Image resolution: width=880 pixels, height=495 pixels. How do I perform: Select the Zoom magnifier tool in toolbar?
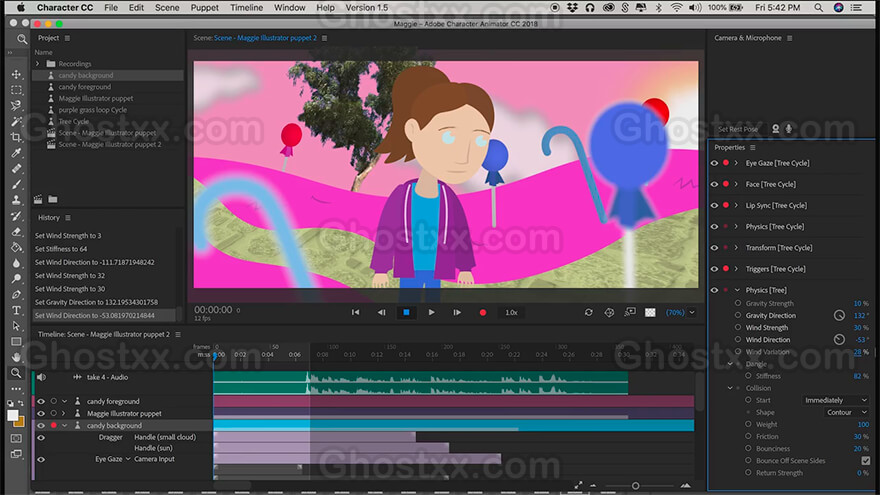click(16, 373)
